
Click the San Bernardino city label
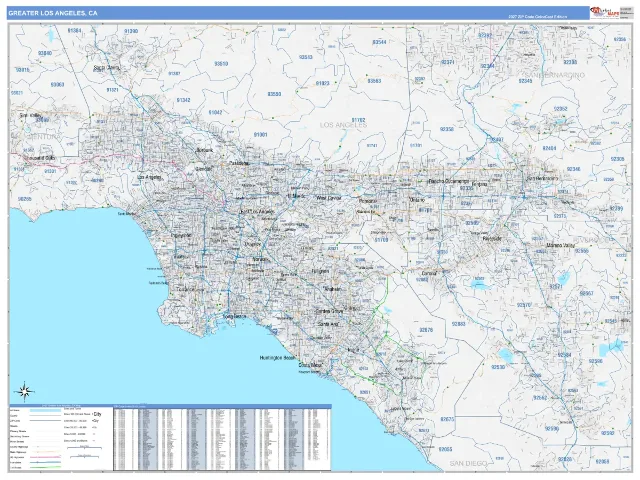coord(542,178)
